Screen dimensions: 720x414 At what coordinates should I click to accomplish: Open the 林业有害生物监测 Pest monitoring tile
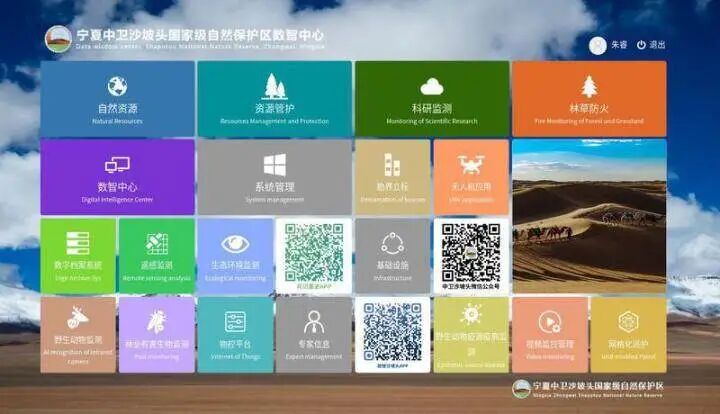(x=157, y=335)
